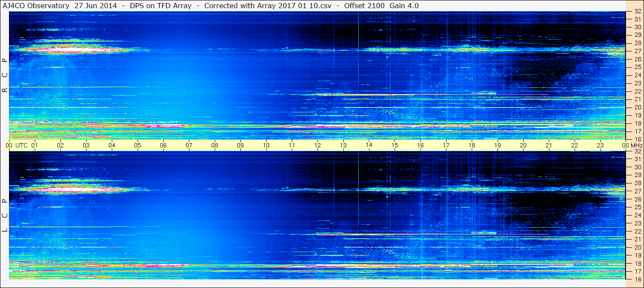
Task: Select the 17 hour mark on time axis
Action: pyautogui.click(x=446, y=145)
